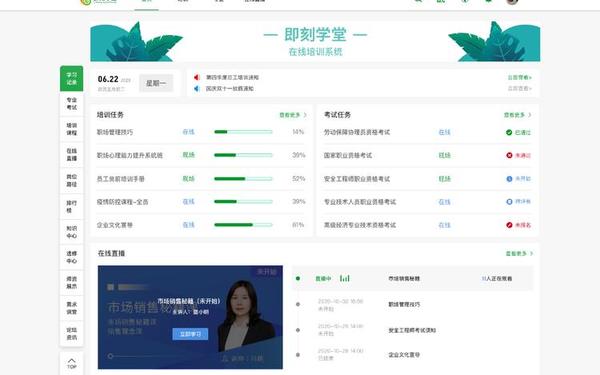Click progress bar for 疫情防控课程-全员
The width and height of the screenshot is (600, 375).
point(243,202)
